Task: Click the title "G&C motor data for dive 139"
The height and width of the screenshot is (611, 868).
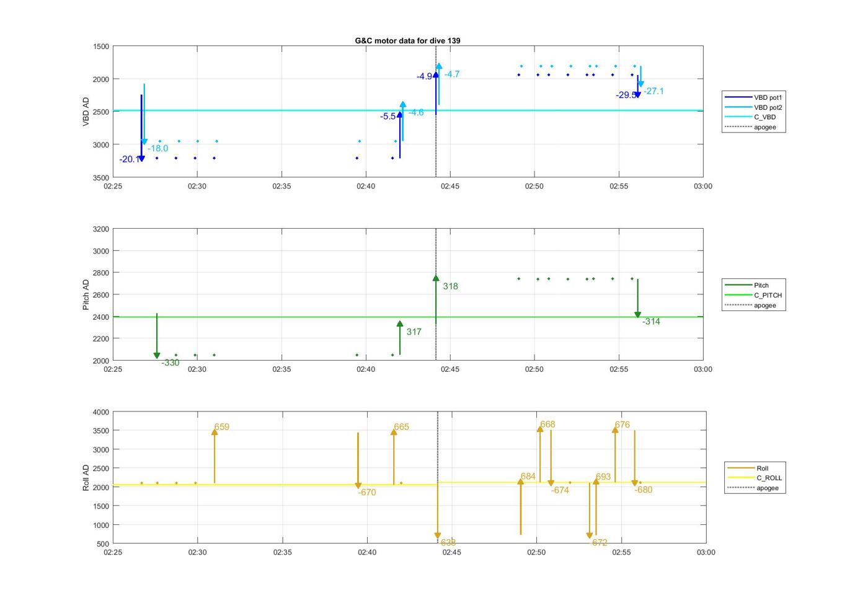Action: (x=407, y=40)
